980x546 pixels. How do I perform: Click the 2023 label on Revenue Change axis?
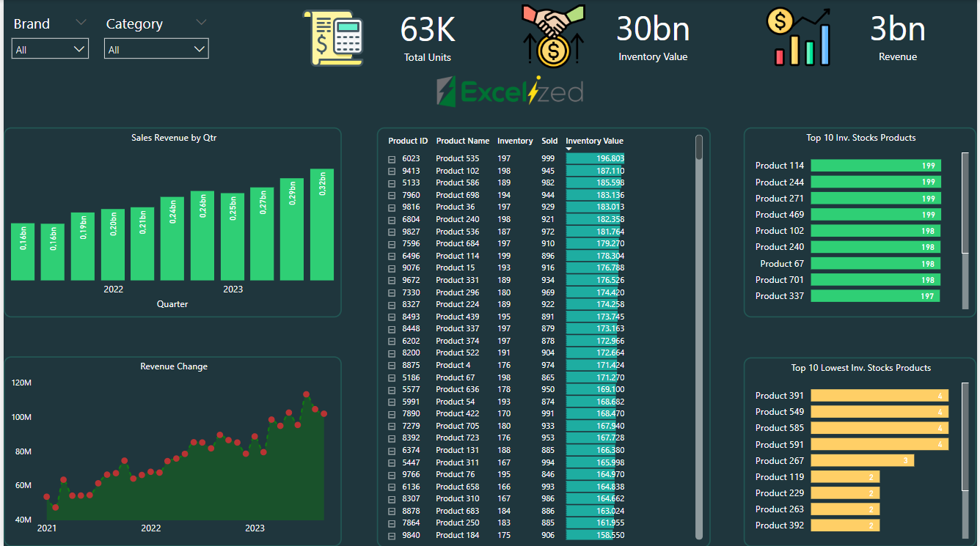click(x=255, y=528)
